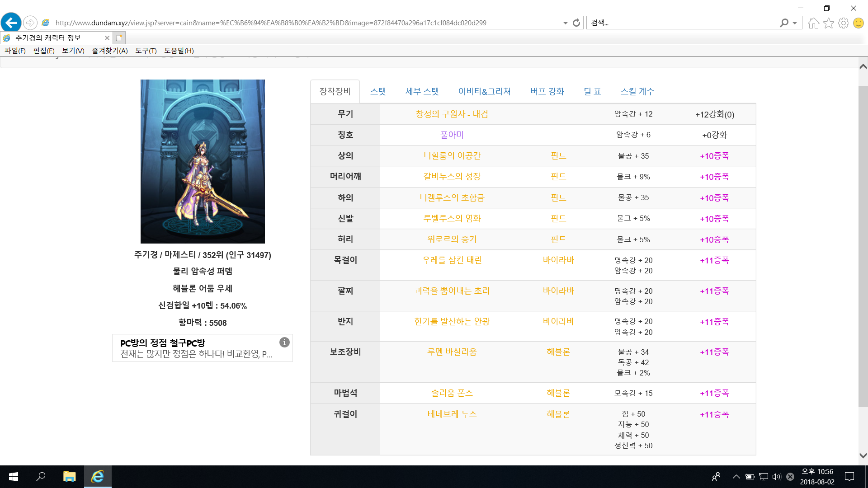
Task: Switch to the 스킬 계수 tab
Action: (x=637, y=91)
